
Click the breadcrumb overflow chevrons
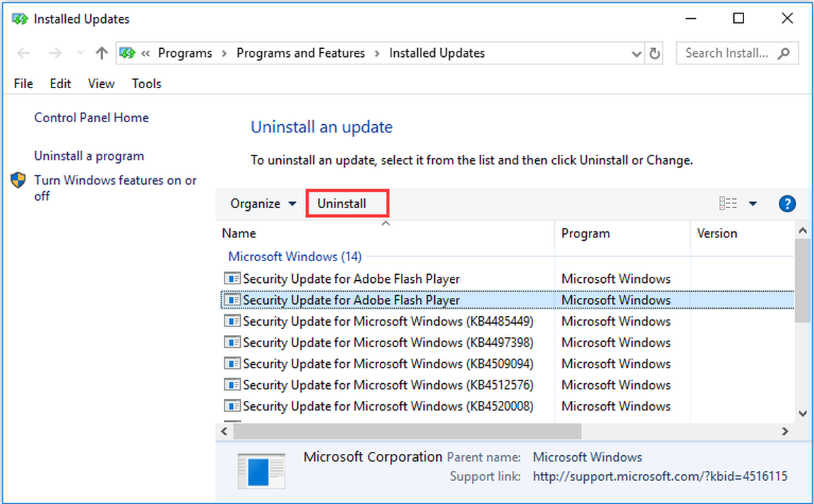tap(145, 54)
